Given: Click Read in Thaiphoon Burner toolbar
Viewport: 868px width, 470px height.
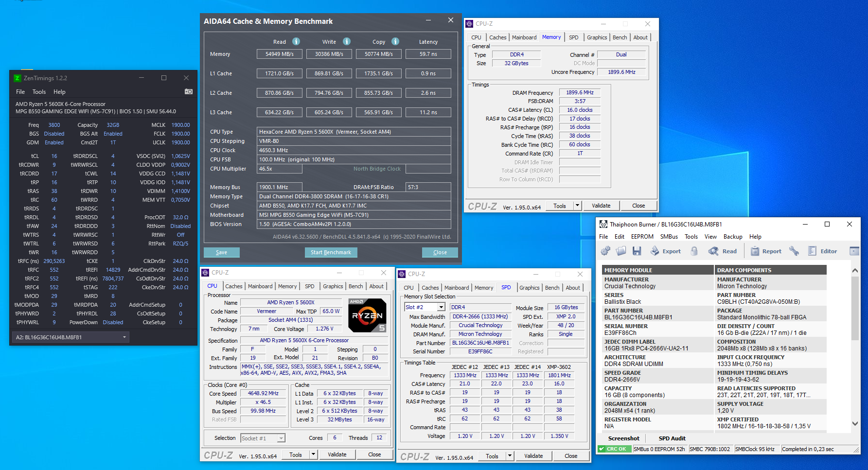Looking at the screenshot, I should coord(723,251).
